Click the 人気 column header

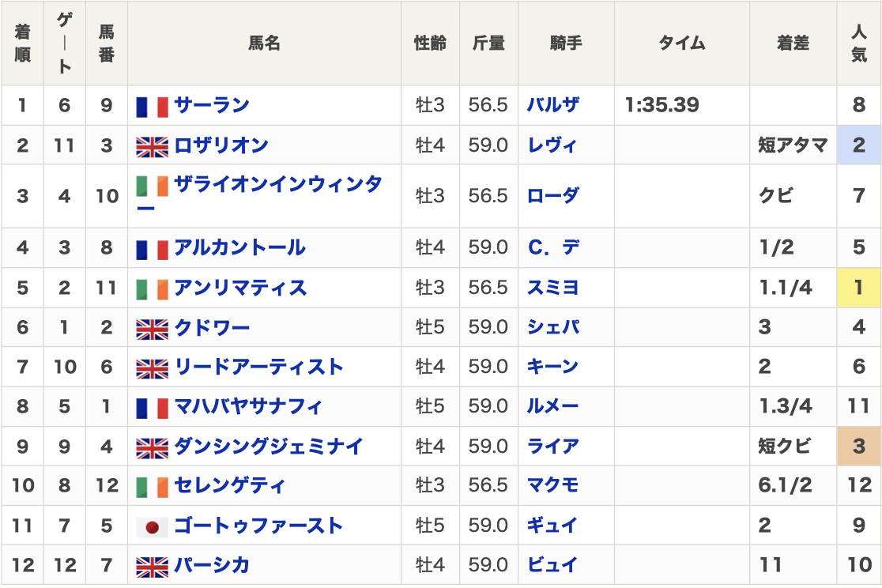(859, 43)
